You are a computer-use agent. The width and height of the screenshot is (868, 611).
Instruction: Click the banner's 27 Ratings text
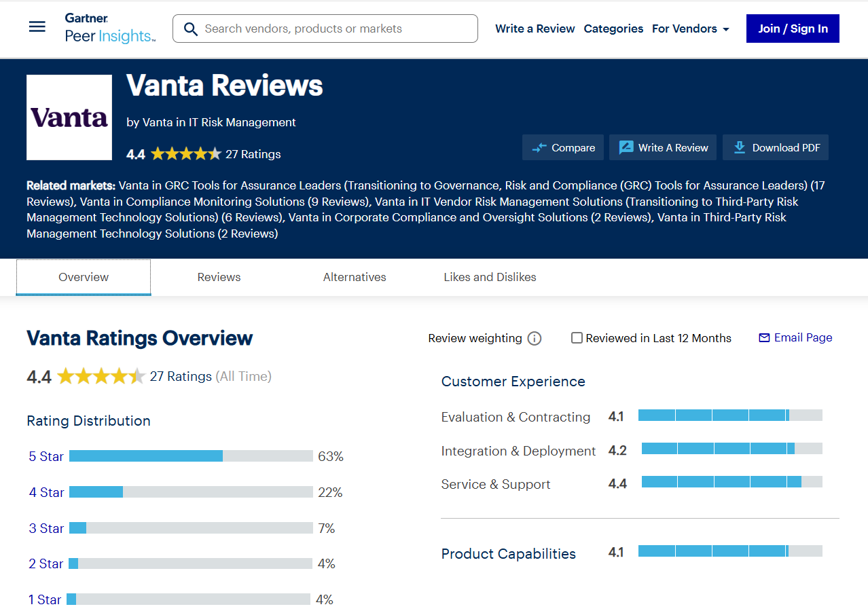[253, 154]
